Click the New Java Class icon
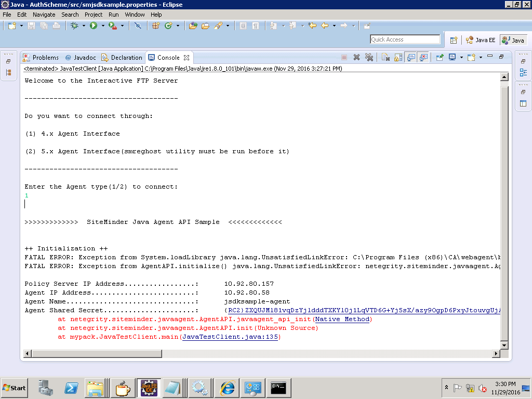 coord(168,26)
